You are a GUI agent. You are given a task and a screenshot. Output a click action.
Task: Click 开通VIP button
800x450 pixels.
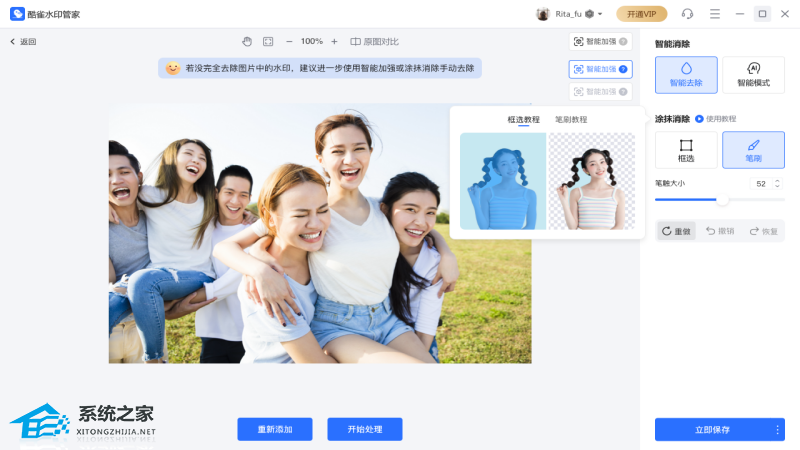(641, 14)
